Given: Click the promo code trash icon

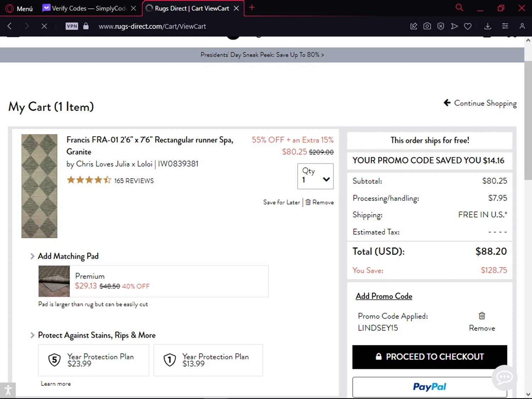Looking at the screenshot, I should click(482, 316).
